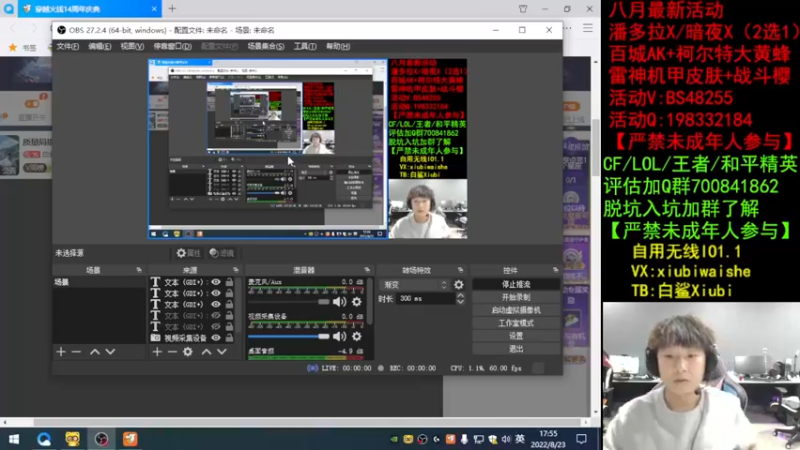Click the 属性 properties gear button
800x450 pixels.
click(188, 253)
